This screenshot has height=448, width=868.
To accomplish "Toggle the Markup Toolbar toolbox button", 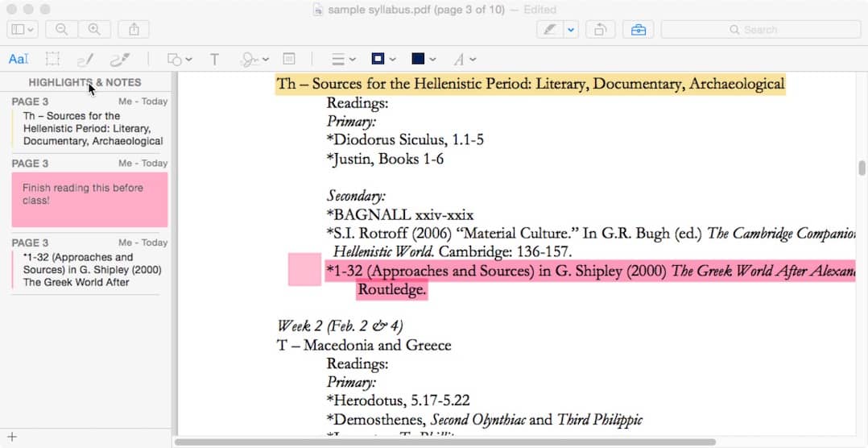I will coord(639,29).
